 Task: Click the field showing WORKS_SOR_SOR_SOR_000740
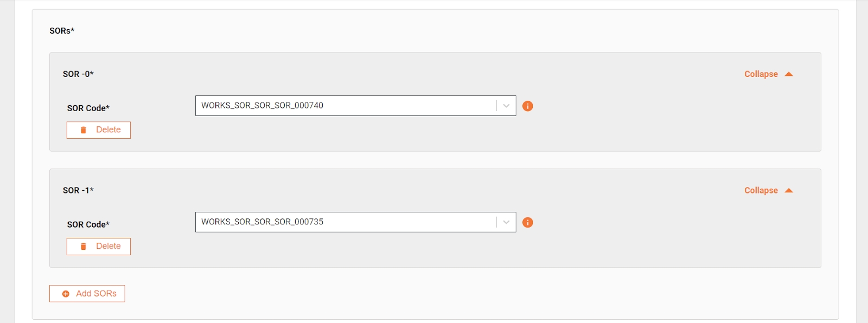[344, 106]
